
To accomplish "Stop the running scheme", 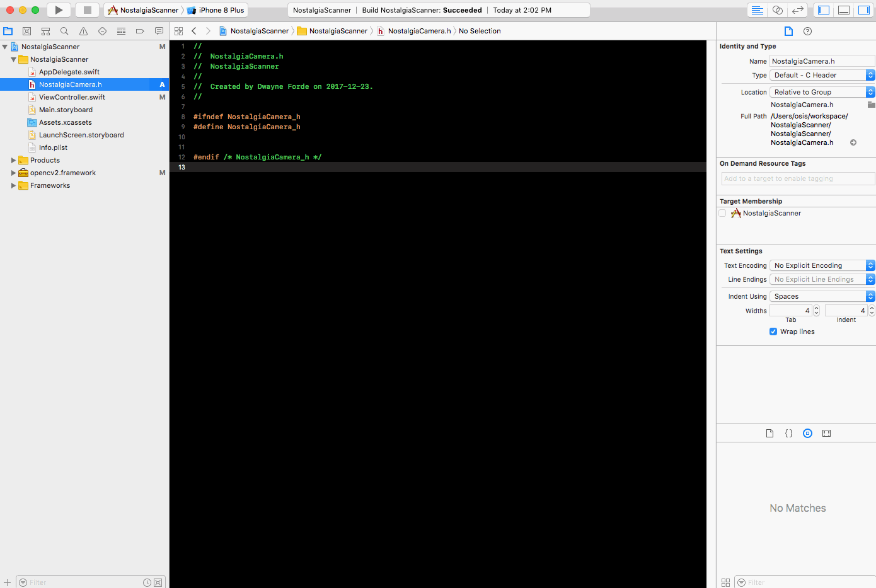I will click(88, 10).
